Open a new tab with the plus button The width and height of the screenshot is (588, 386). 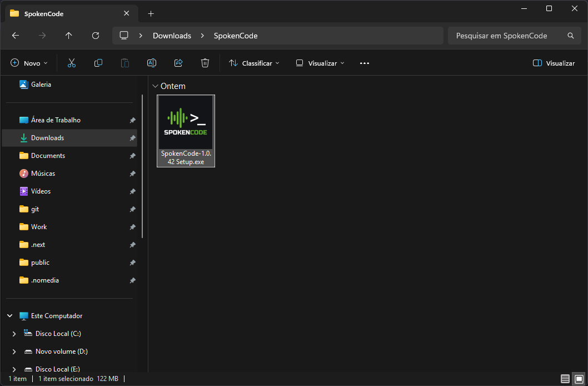(151, 13)
